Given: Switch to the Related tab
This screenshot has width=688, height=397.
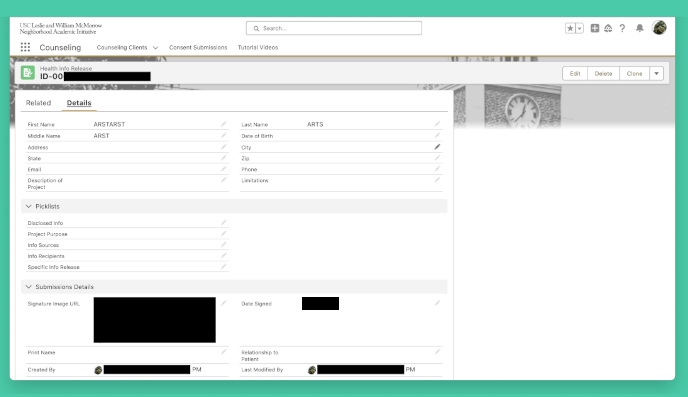Looking at the screenshot, I should 38,103.
